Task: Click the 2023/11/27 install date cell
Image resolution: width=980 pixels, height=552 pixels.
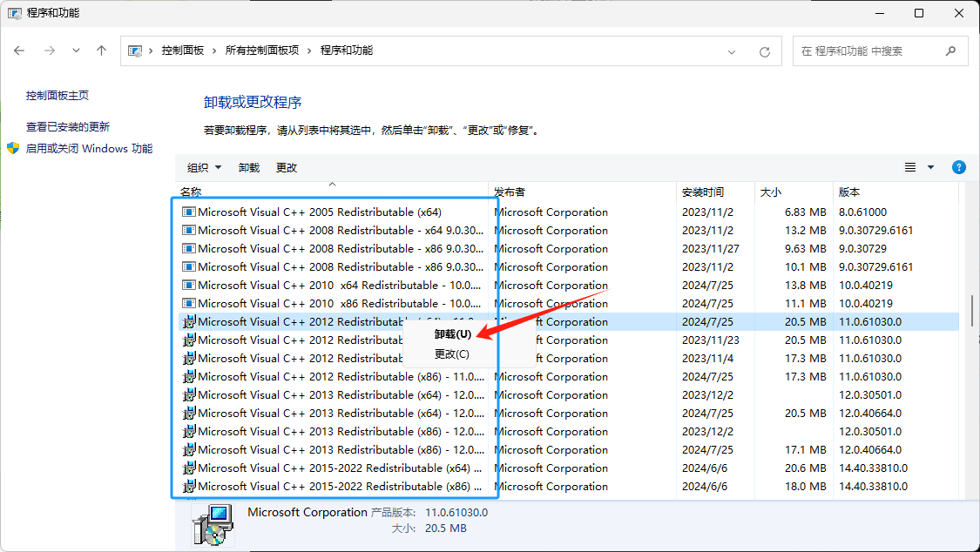Action: (711, 248)
